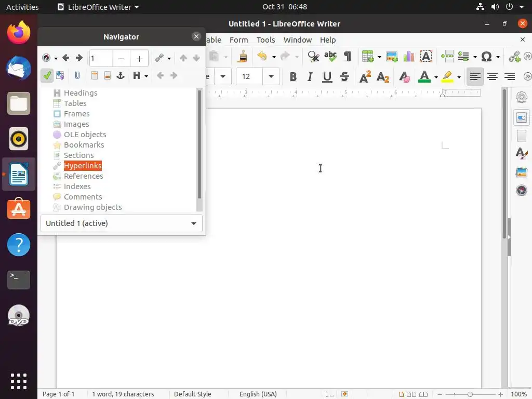The height and width of the screenshot is (399, 532).
Task: Toggle Bold formatting
Action: [293, 77]
